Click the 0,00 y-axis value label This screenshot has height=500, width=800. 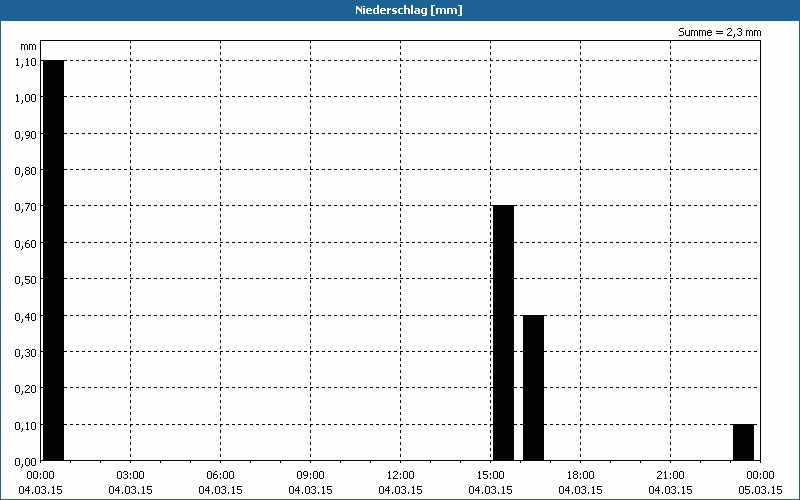click(x=26, y=462)
